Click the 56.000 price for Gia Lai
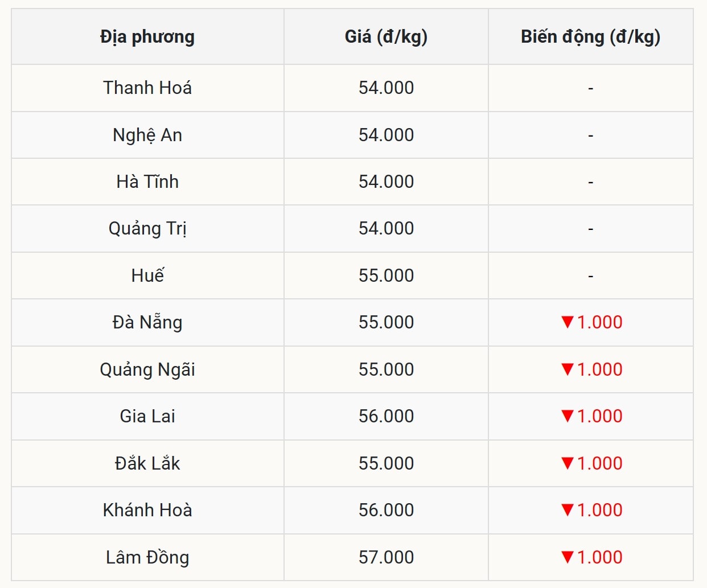 [x=386, y=416]
